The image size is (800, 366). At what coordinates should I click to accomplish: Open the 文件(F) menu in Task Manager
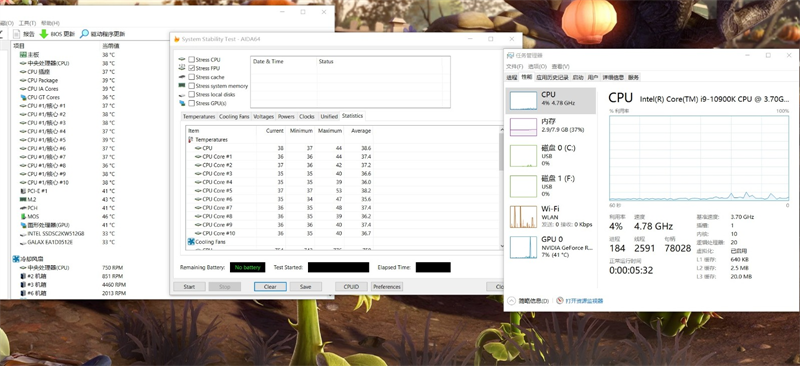point(514,66)
